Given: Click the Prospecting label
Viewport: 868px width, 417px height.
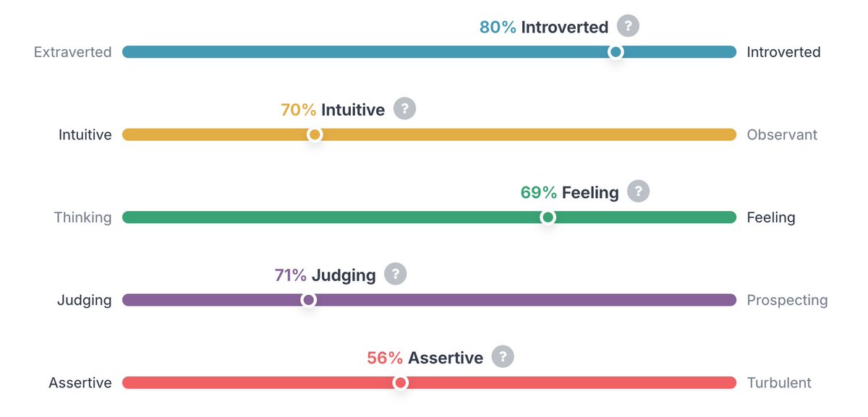Looking at the screenshot, I should 787,300.
